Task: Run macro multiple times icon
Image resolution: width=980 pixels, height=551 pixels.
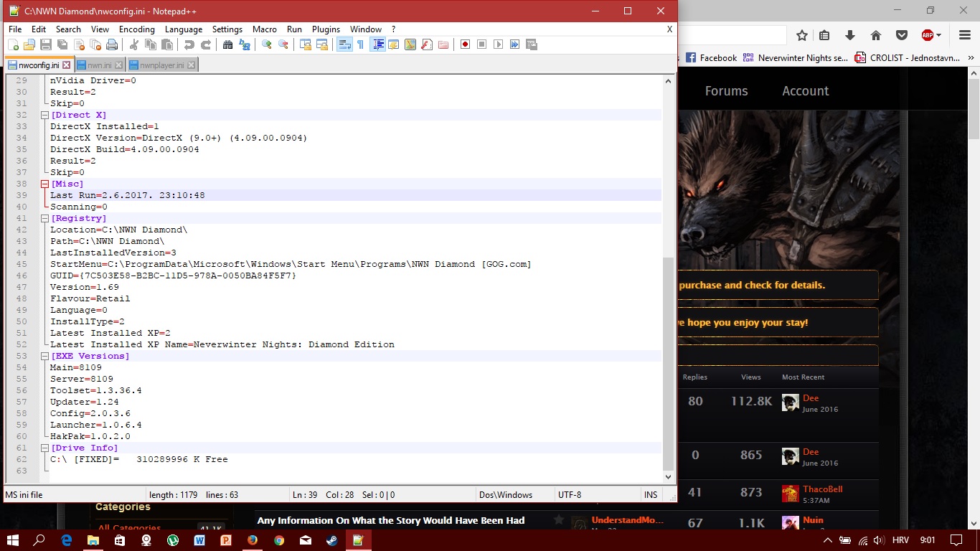Action: (515, 44)
